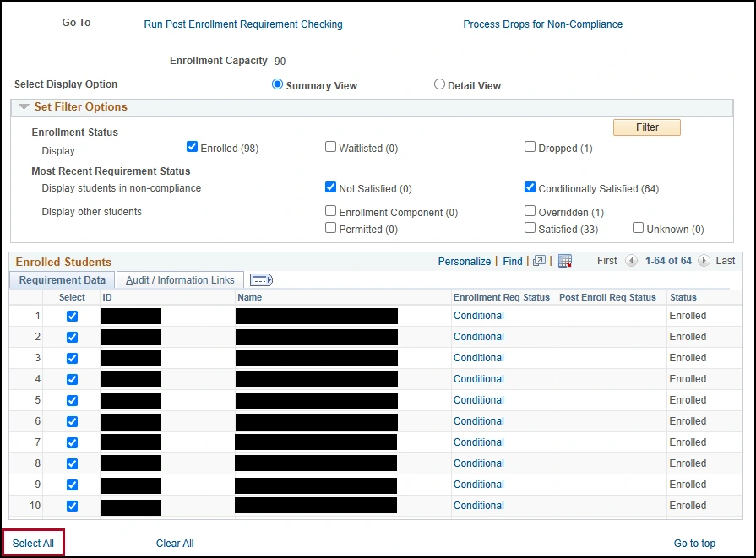Screen dimensions: 756x558
Task: Uncheck the Enrolled (98) checkbox
Action: [x=192, y=147]
